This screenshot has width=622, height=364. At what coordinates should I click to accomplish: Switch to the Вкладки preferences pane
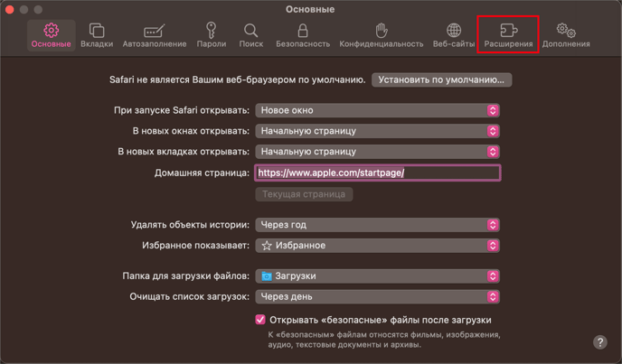97,35
